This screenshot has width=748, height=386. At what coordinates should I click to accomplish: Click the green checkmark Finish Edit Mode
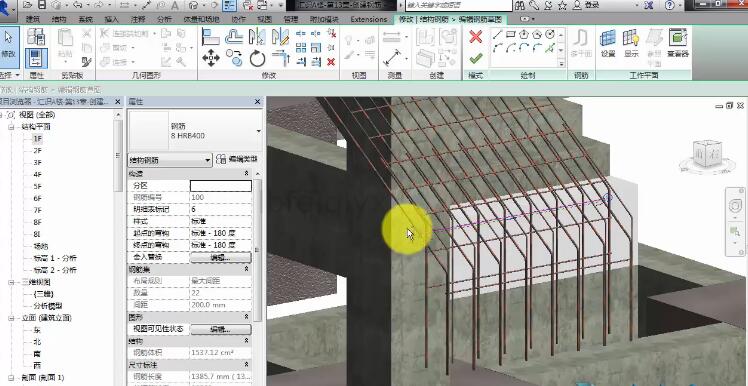[x=476, y=59]
